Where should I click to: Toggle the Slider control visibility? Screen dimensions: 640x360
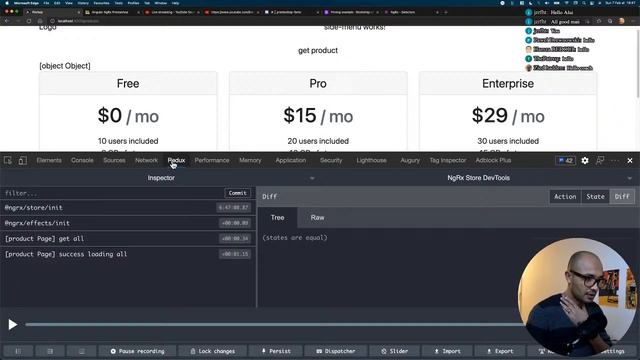[x=394, y=351]
